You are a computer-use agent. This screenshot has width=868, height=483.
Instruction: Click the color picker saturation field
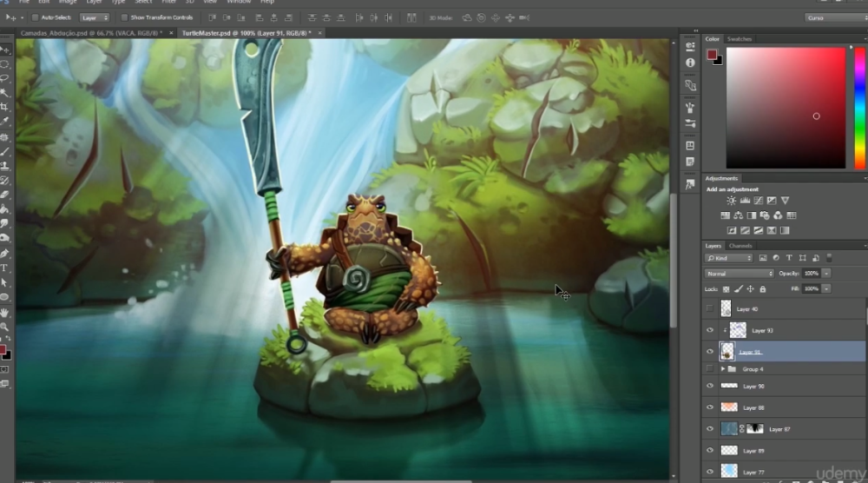pos(786,108)
